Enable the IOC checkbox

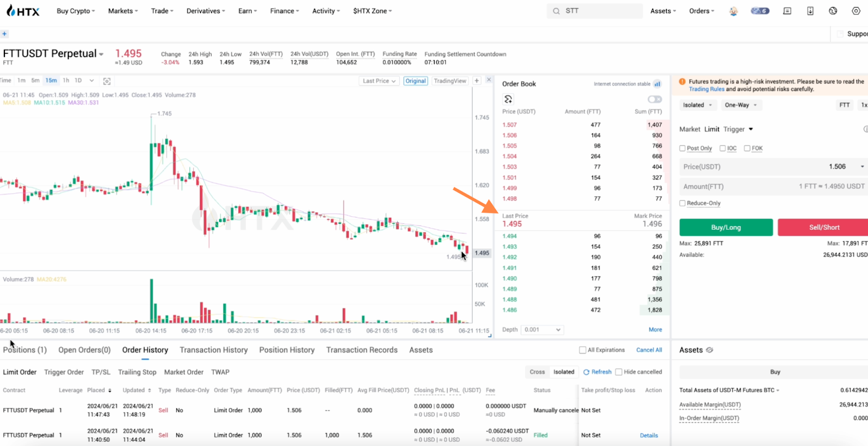(x=723, y=148)
